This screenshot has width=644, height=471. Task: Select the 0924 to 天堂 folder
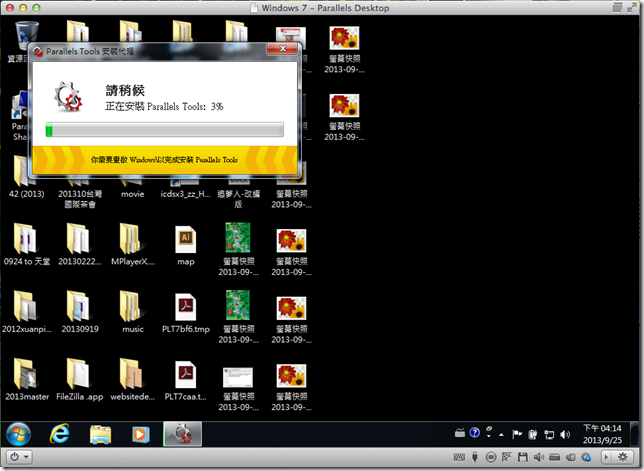tap(27, 245)
